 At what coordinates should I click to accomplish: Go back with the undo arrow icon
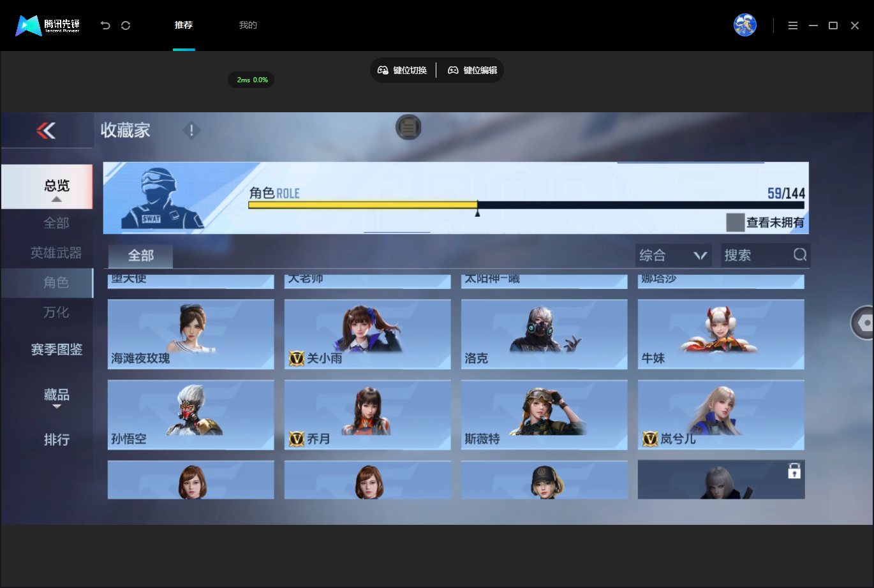[105, 26]
